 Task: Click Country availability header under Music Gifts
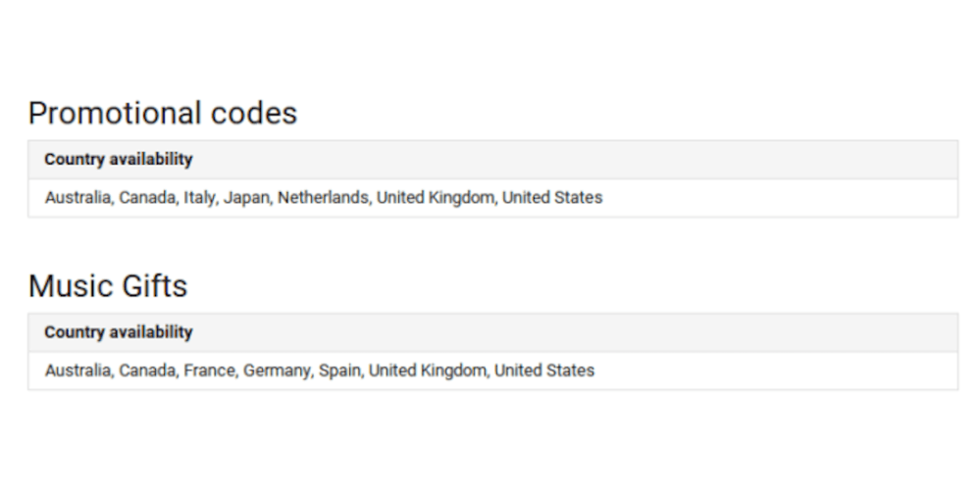[x=119, y=332]
